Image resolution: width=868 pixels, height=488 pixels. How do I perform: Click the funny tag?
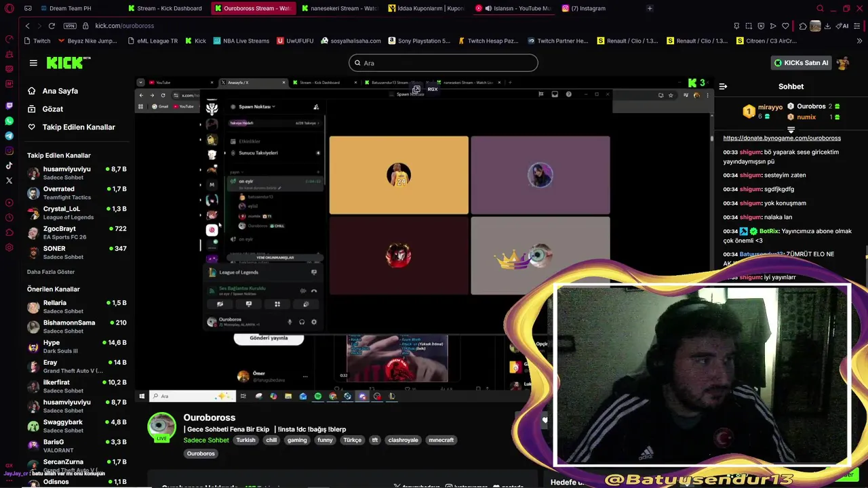click(x=325, y=440)
